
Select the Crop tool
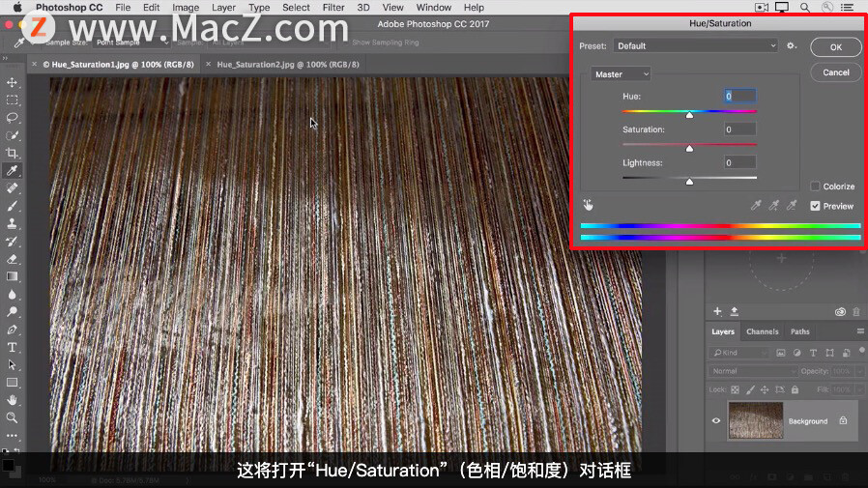click(12, 154)
